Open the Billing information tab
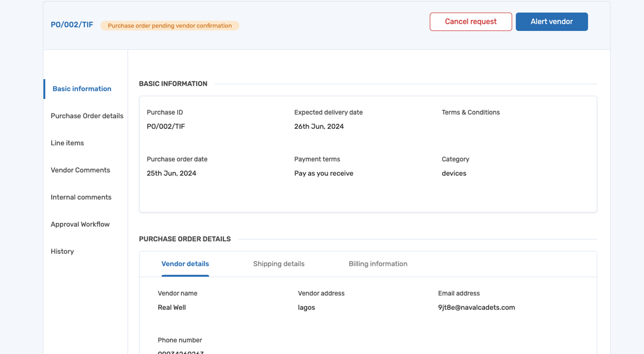The height and width of the screenshot is (354, 644). [x=378, y=264]
